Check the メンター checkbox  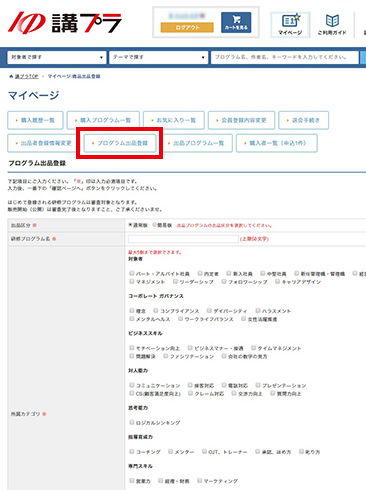[x=170, y=452]
